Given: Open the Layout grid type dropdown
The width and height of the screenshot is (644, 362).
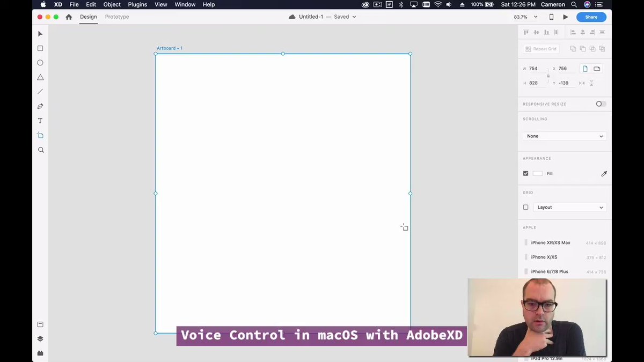Looking at the screenshot, I should (x=570, y=208).
